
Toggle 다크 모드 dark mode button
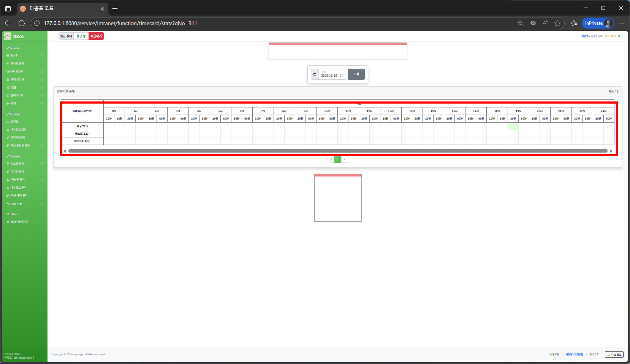click(x=614, y=354)
